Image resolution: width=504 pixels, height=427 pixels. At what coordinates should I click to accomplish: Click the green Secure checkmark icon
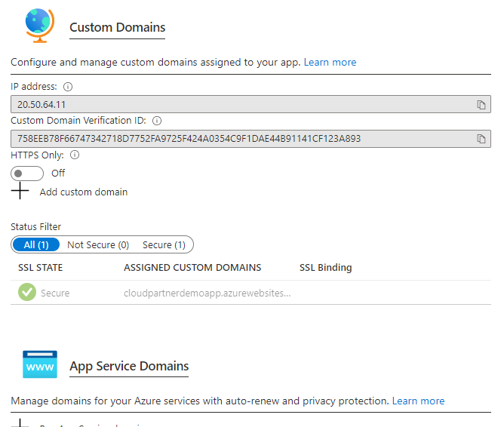pyautogui.click(x=27, y=293)
